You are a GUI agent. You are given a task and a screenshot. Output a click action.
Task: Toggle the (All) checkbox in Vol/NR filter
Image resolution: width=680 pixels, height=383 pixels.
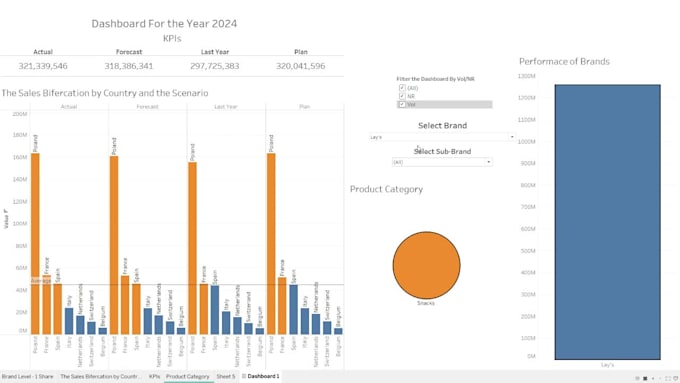(x=402, y=88)
